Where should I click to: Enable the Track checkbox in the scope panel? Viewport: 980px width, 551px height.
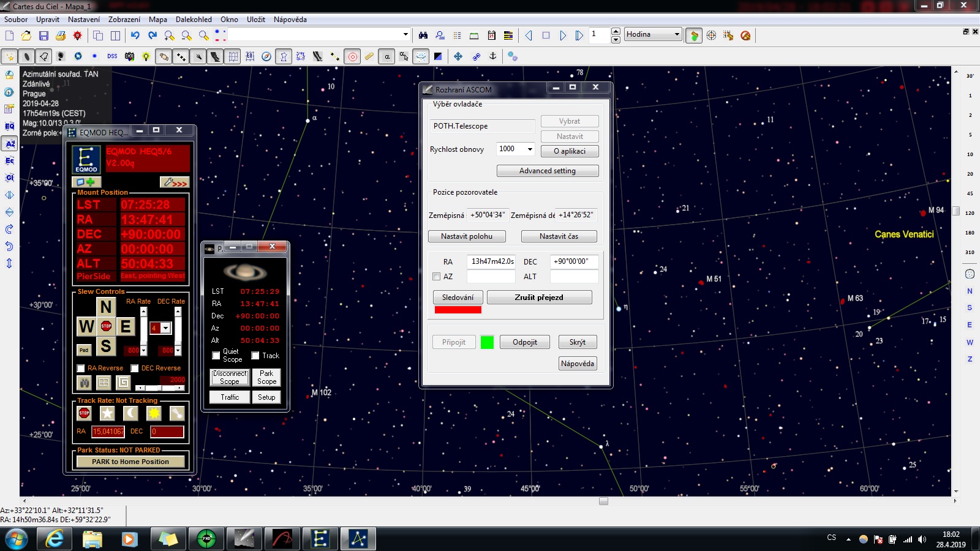[x=255, y=356]
